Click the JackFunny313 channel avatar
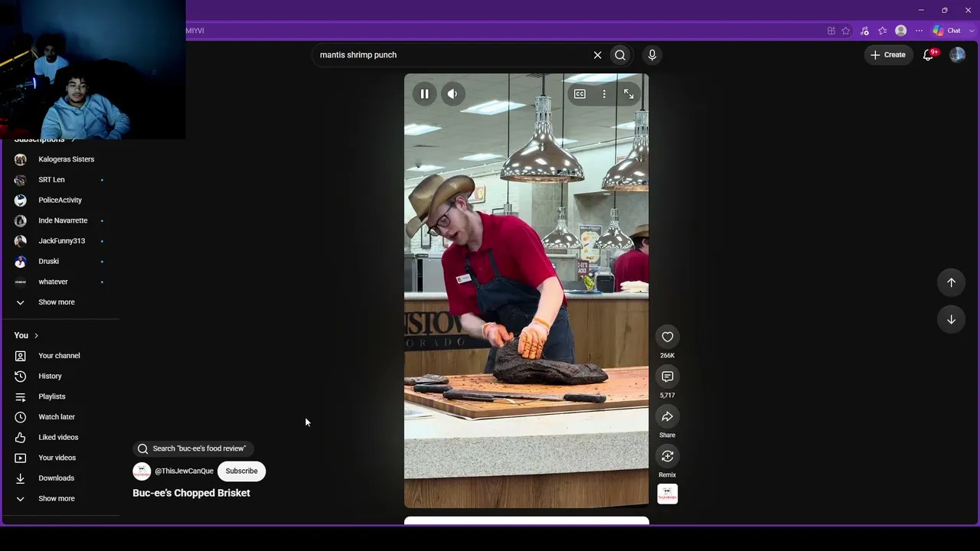 pos(21,241)
